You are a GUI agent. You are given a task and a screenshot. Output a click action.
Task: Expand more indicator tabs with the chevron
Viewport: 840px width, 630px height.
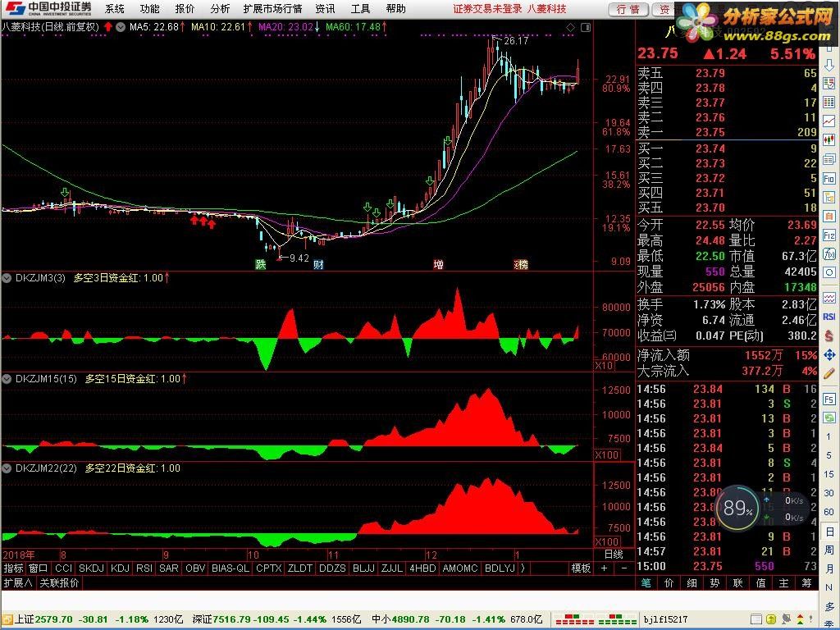coord(523,568)
